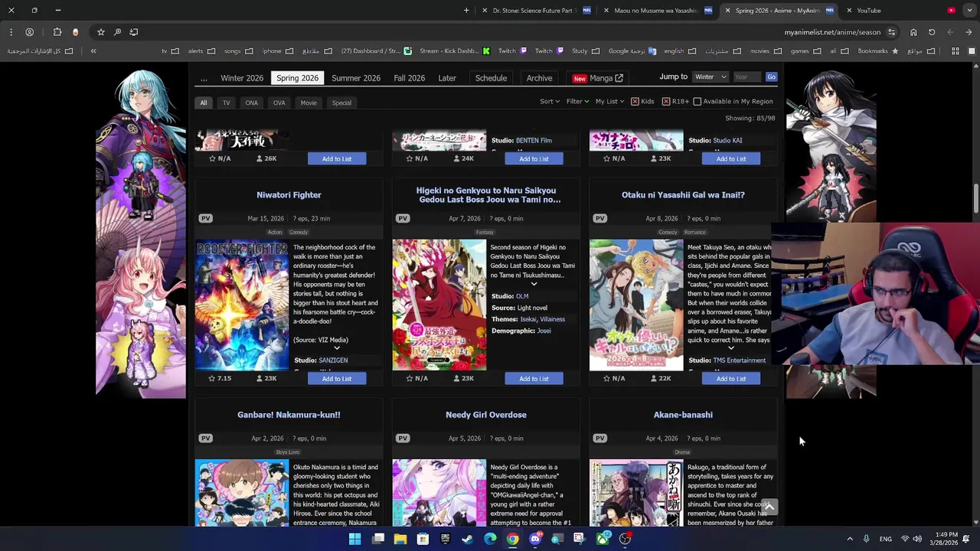This screenshot has height=551, width=980.
Task: Open the Filter dropdown
Action: 577,101
